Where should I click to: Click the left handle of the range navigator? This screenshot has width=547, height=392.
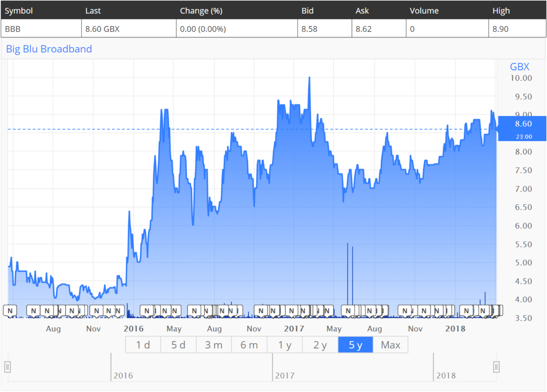pos(7,367)
